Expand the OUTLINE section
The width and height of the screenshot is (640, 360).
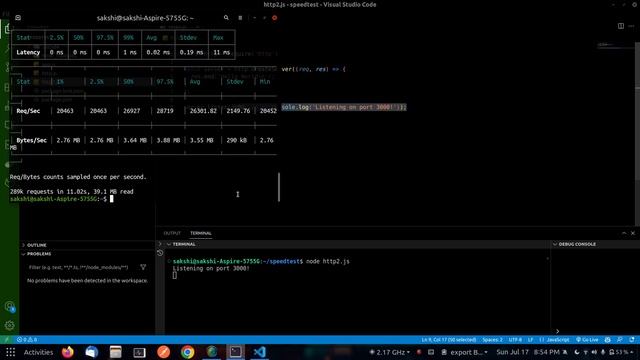pos(37,245)
